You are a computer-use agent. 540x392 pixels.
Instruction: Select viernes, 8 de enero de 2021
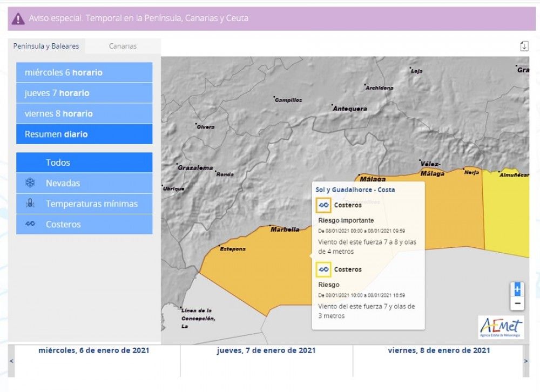pos(438,350)
